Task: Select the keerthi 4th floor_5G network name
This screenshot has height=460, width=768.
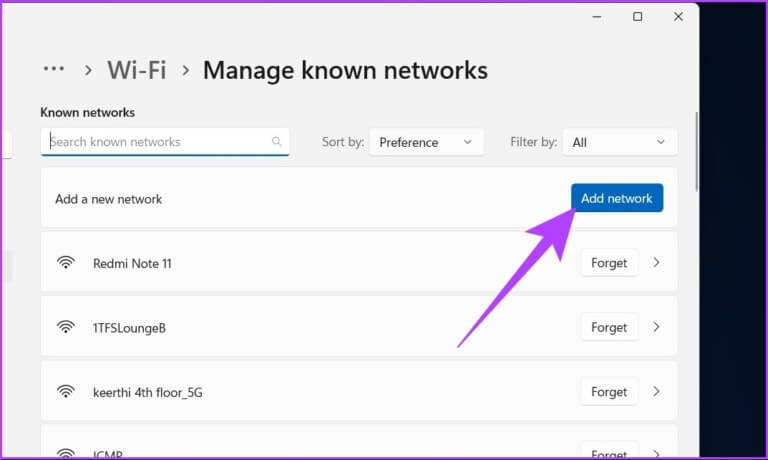Action: coord(147,392)
